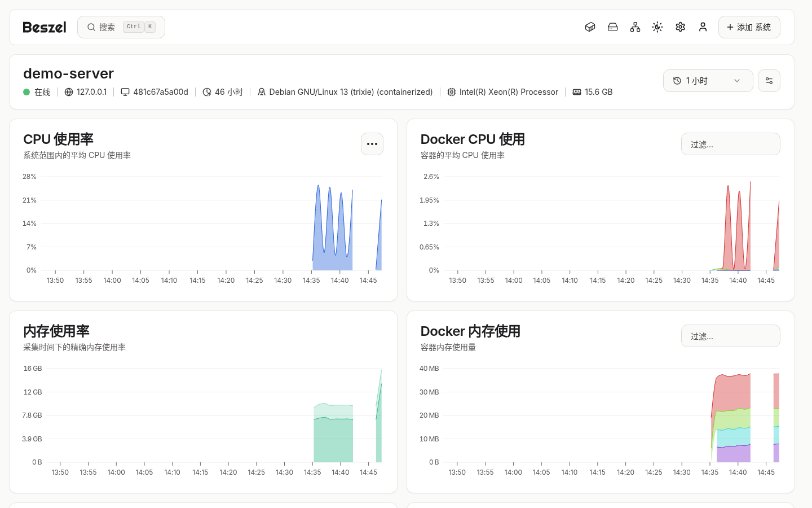Click the 采集时间下的精确内存使用率 subtitle
The height and width of the screenshot is (508, 812).
74,347
